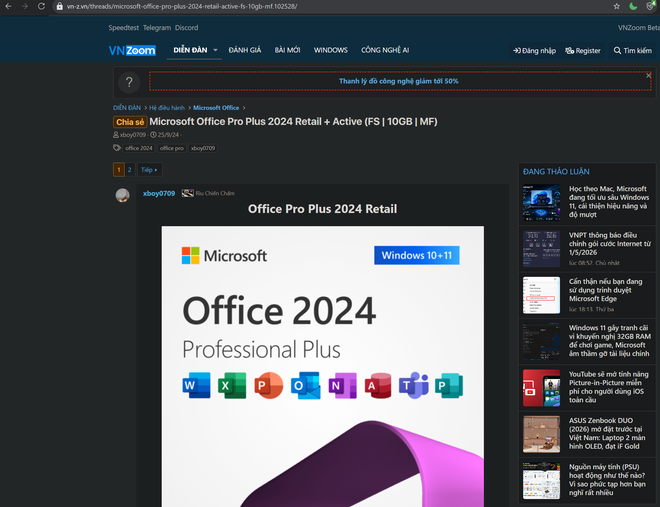The image size is (660, 507).
Task: Click the browser forward arrow
Action: 24,6
